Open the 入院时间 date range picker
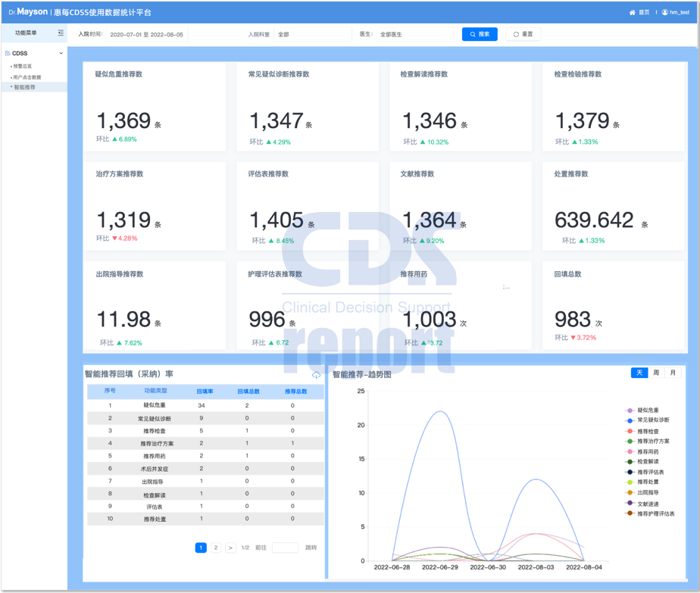This screenshot has height=593, width=700. (146, 34)
